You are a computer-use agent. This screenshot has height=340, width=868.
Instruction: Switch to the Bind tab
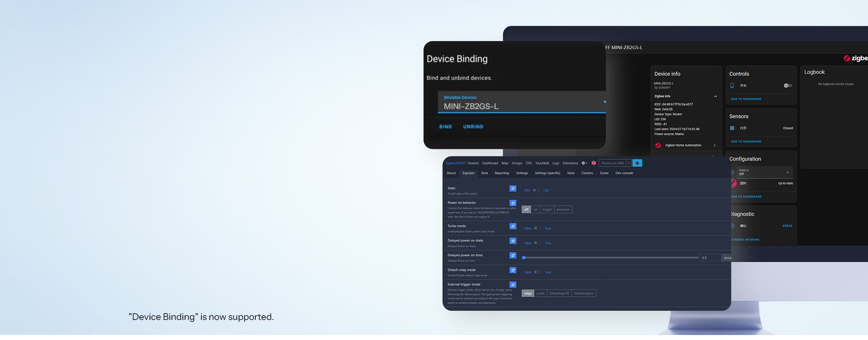(x=484, y=173)
